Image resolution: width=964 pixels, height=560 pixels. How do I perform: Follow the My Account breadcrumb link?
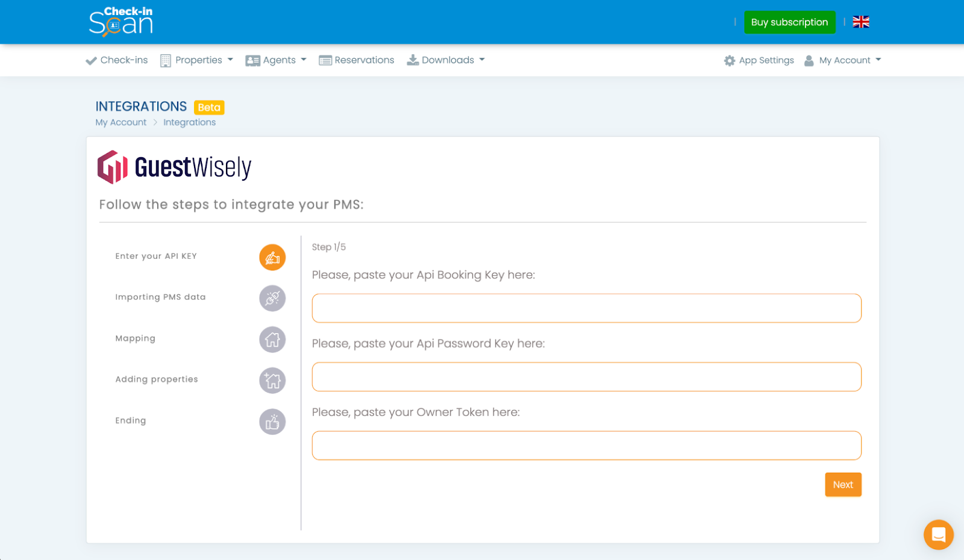click(120, 122)
